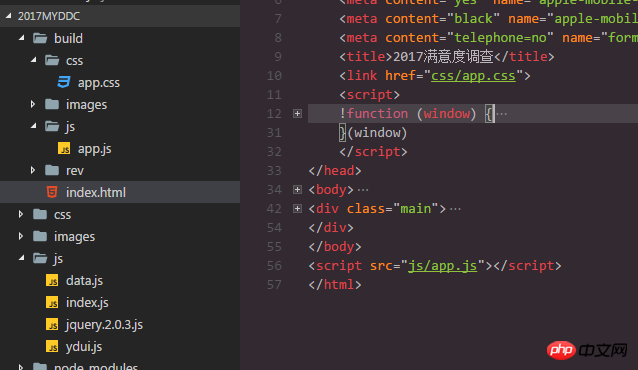Click line number 9 in the gutter

[x=278, y=57]
